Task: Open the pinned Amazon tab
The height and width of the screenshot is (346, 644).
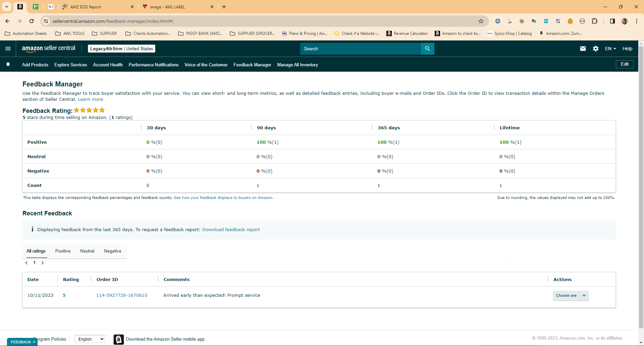Action: [x=20, y=7]
